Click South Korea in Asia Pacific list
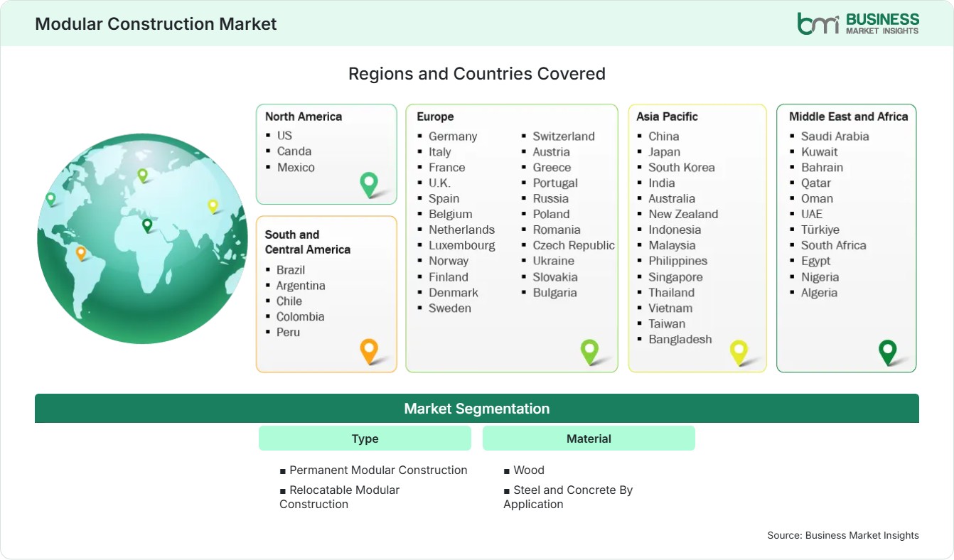Screen dimensions: 954x560 (x=681, y=167)
